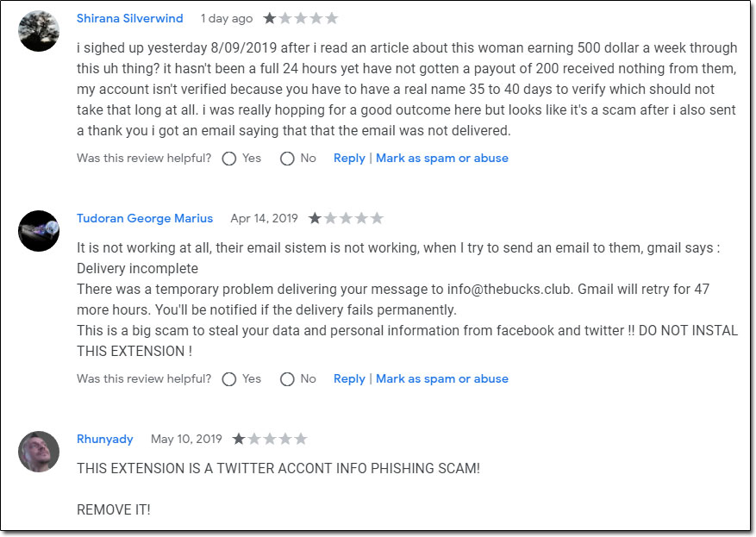Reply to Shirana Silverwind's review
The width and height of the screenshot is (756, 537).
pos(349,159)
